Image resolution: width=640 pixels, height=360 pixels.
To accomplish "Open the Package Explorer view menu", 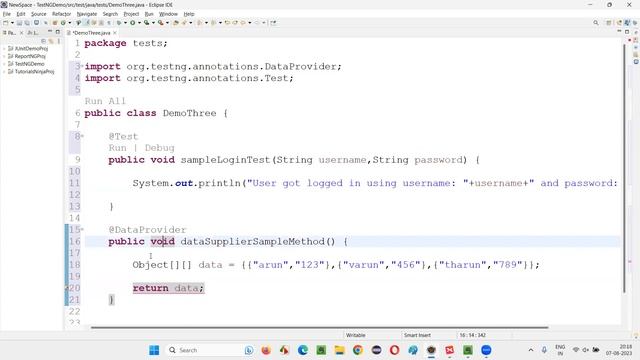I will point(59,41).
